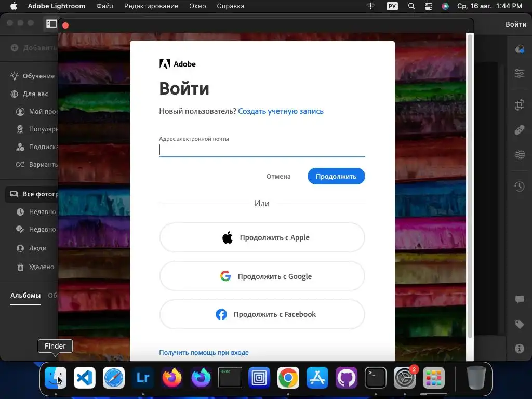Focus the Адрес электронной почты field

pyautogui.click(x=262, y=150)
